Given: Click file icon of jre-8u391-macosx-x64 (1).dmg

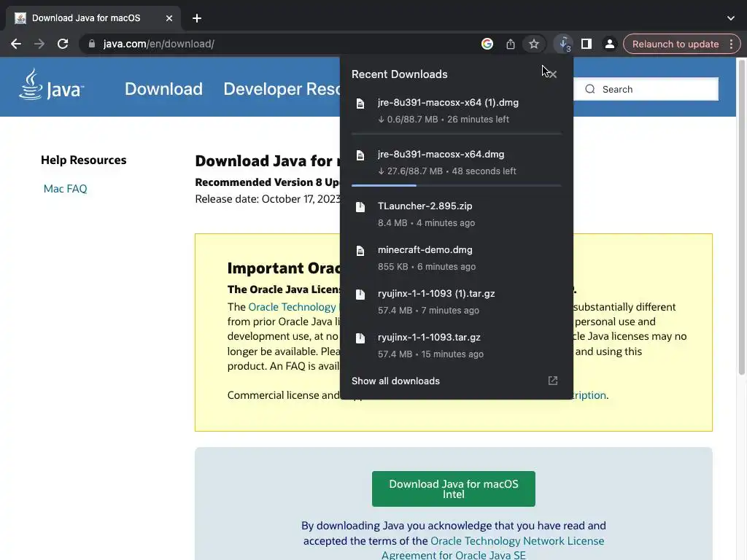Looking at the screenshot, I should click(360, 104).
